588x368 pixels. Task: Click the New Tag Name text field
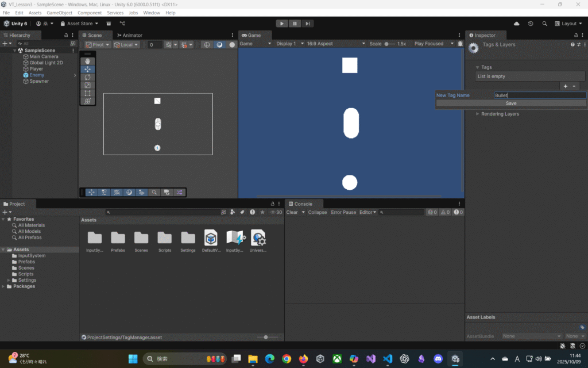pyautogui.click(x=540, y=95)
